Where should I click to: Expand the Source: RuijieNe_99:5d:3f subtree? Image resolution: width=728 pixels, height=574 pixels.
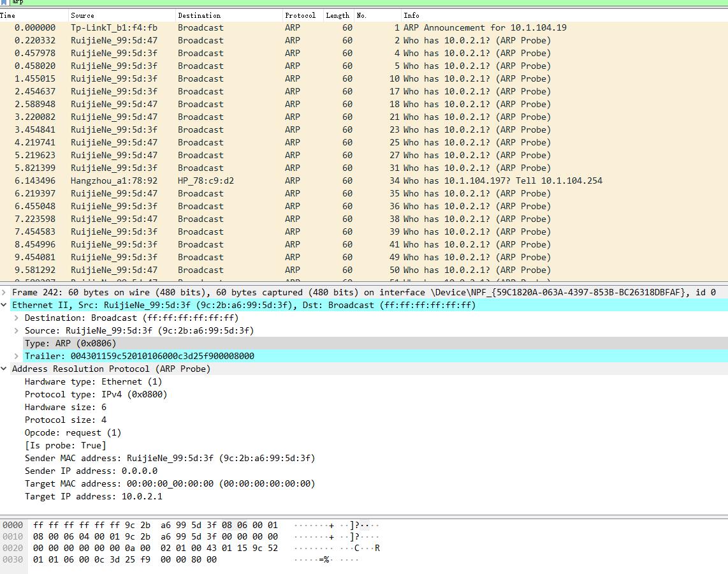tap(17, 330)
